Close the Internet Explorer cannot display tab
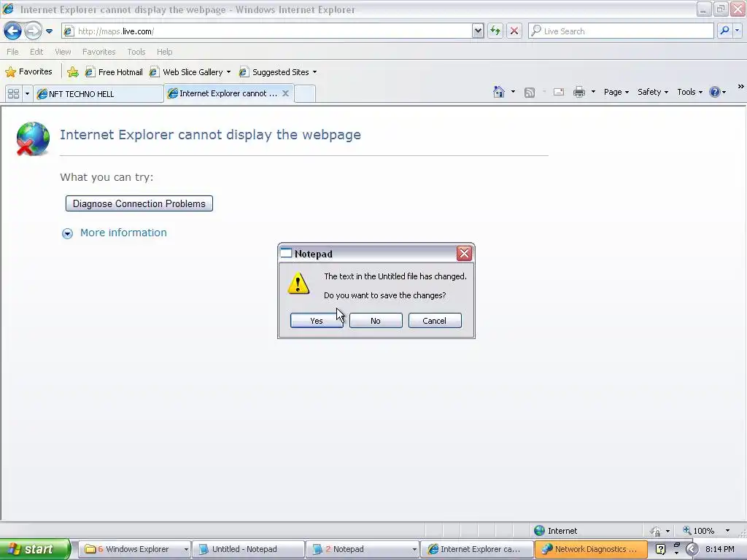747x560 pixels. coord(285,93)
